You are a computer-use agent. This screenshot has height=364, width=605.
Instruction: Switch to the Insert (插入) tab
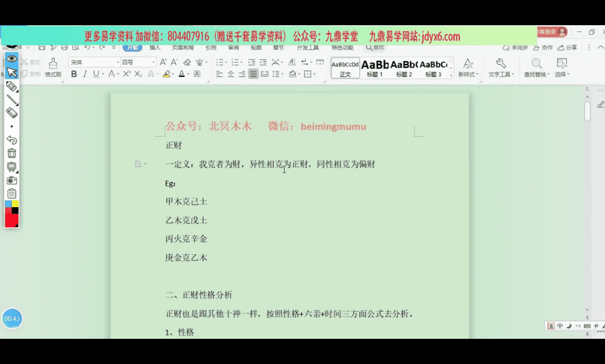(x=155, y=48)
